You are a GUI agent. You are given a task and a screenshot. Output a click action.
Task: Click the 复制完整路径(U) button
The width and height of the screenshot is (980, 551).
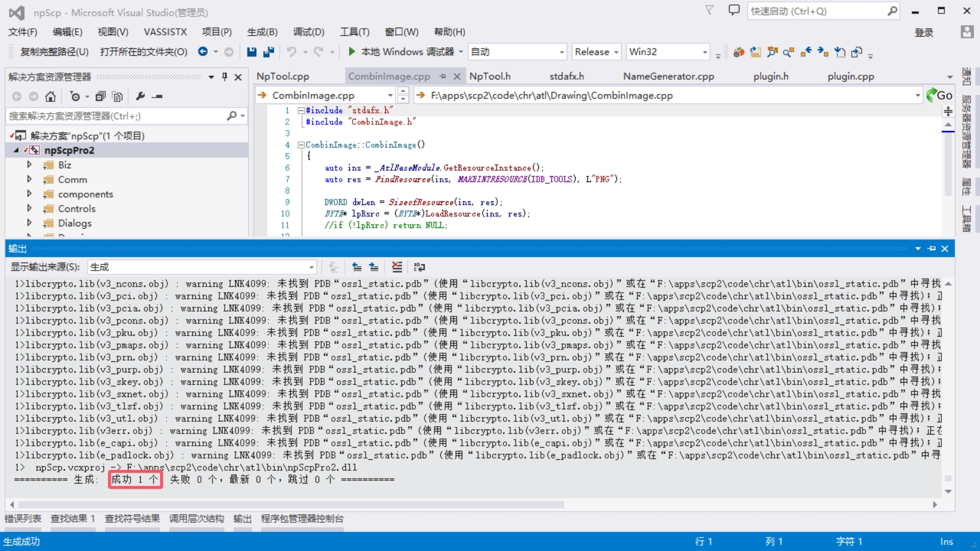tap(55, 52)
